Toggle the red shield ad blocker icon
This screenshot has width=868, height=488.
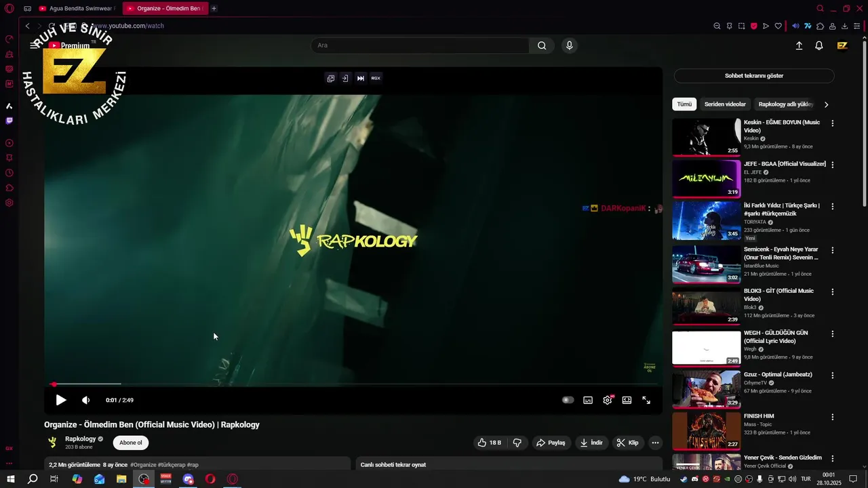(x=753, y=26)
